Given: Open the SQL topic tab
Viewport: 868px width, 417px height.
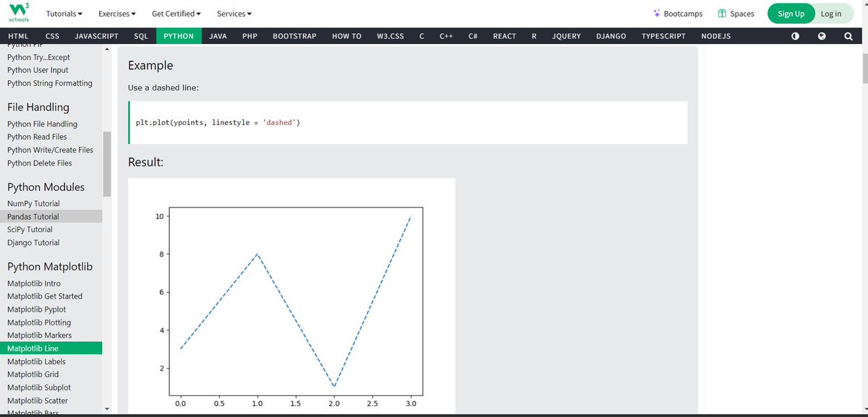Looking at the screenshot, I should pyautogui.click(x=141, y=36).
